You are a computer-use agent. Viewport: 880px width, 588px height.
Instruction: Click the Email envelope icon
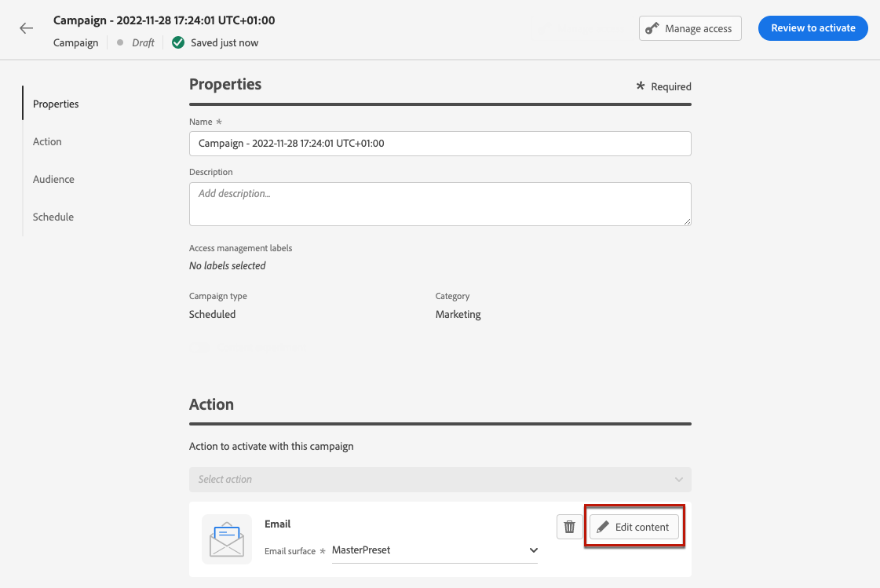[x=227, y=539]
